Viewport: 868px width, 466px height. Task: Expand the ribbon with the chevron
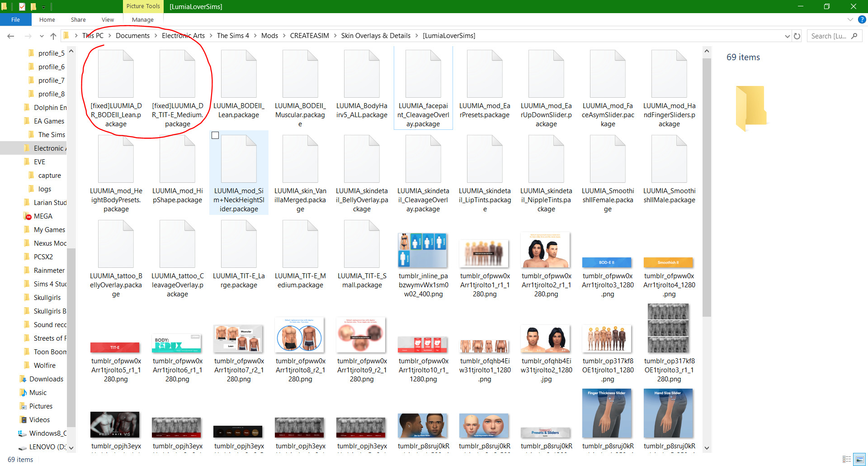[x=850, y=19]
